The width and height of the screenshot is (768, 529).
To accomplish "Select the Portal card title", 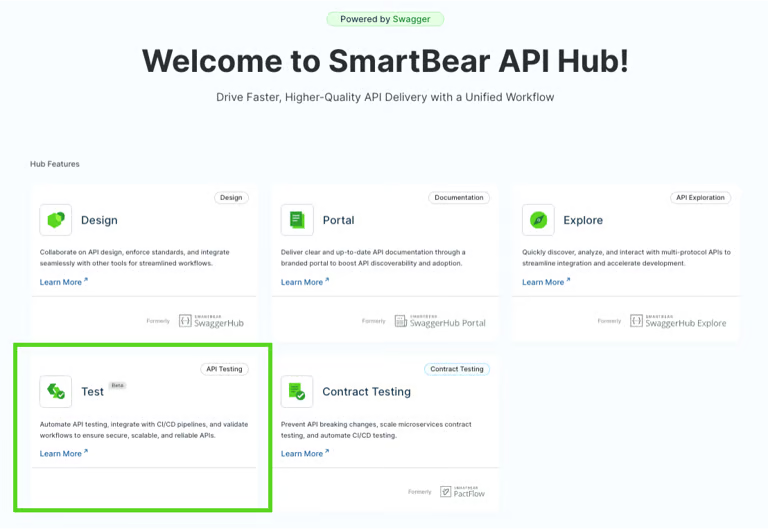I will (338, 220).
